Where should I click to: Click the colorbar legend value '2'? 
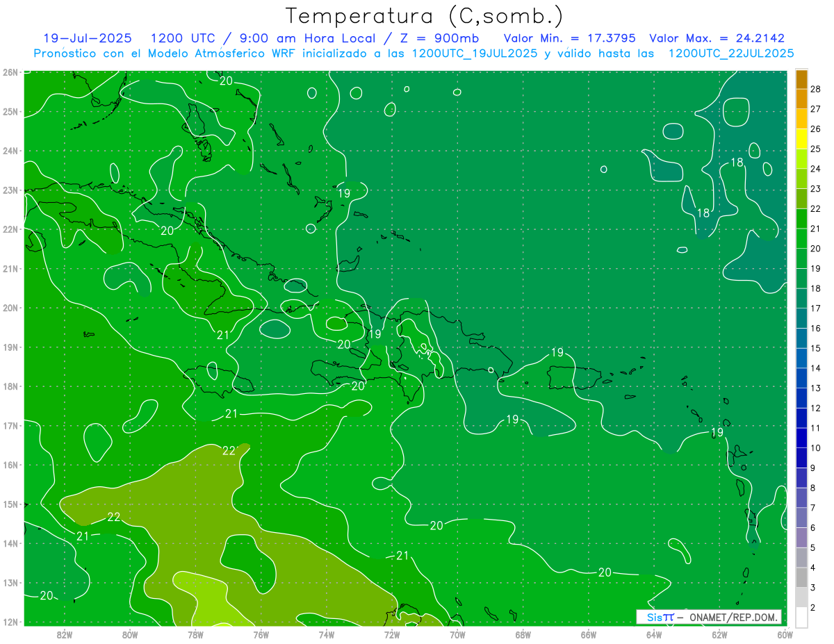[x=814, y=608]
